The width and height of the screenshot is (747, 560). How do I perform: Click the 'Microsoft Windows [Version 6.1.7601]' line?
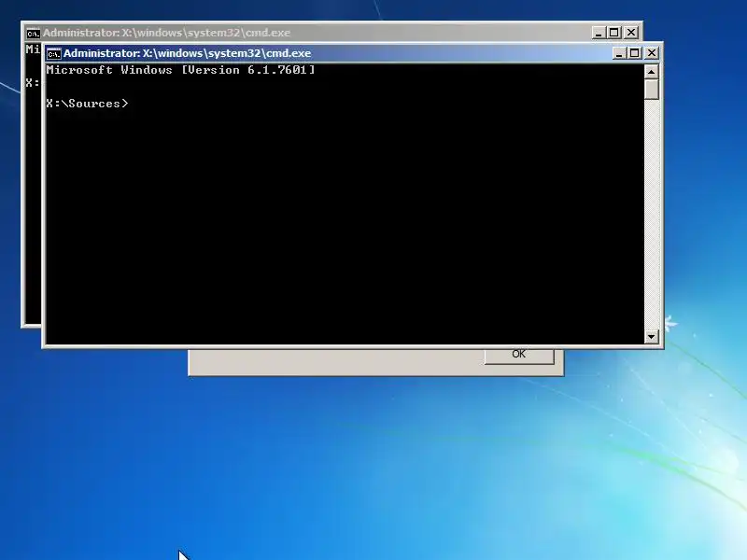coord(180,70)
